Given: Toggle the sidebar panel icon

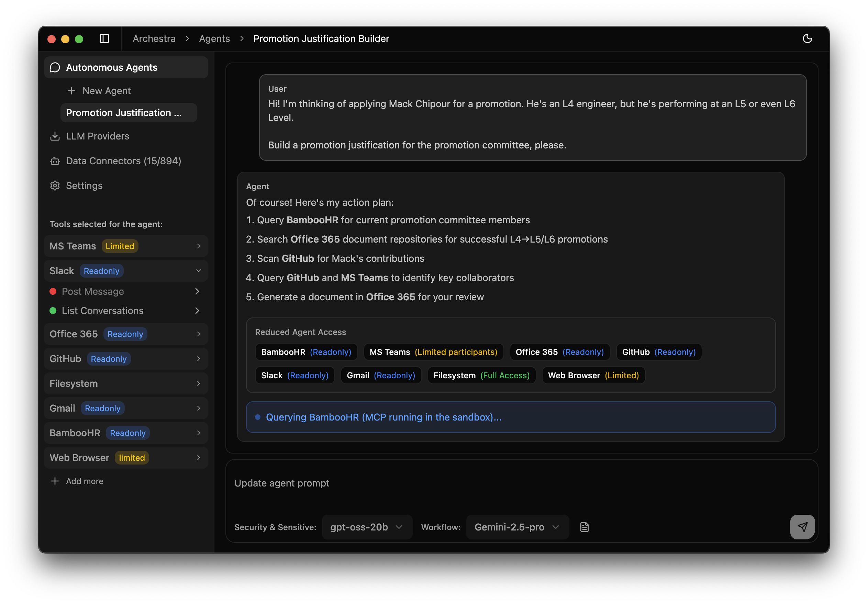Looking at the screenshot, I should [104, 38].
